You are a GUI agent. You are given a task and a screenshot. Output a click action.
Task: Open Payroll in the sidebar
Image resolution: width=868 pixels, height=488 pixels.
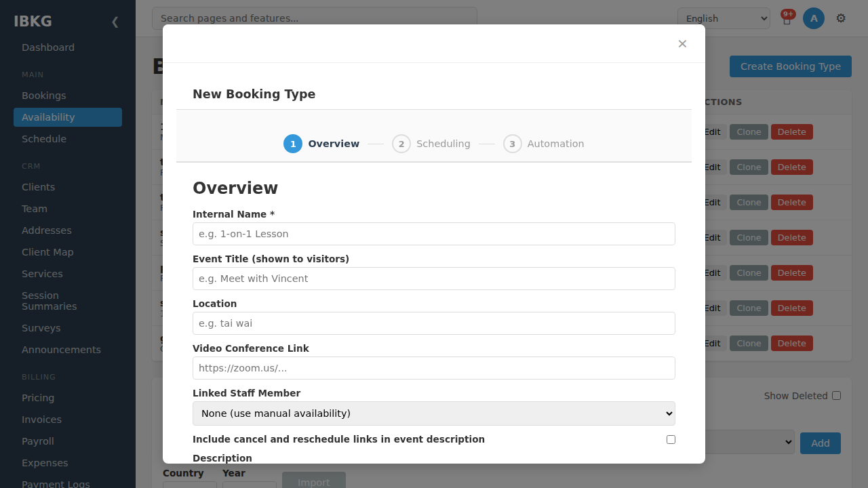coord(68,441)
